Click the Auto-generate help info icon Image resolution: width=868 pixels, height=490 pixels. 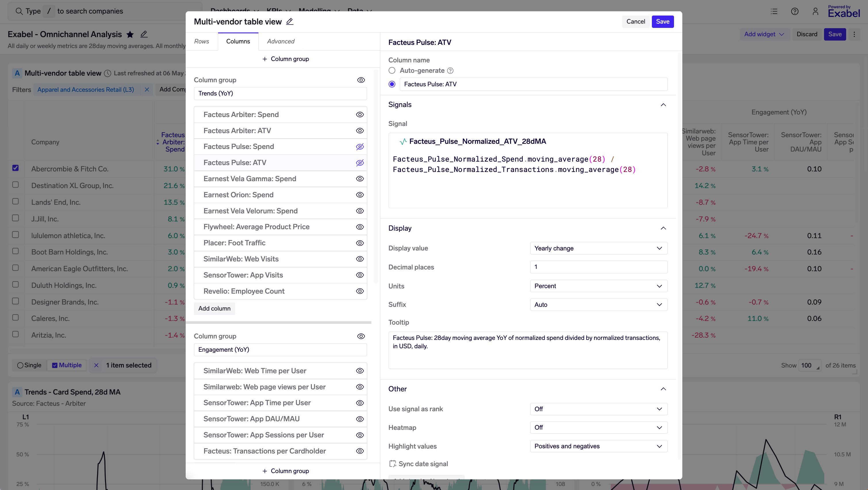pos(450,70)
